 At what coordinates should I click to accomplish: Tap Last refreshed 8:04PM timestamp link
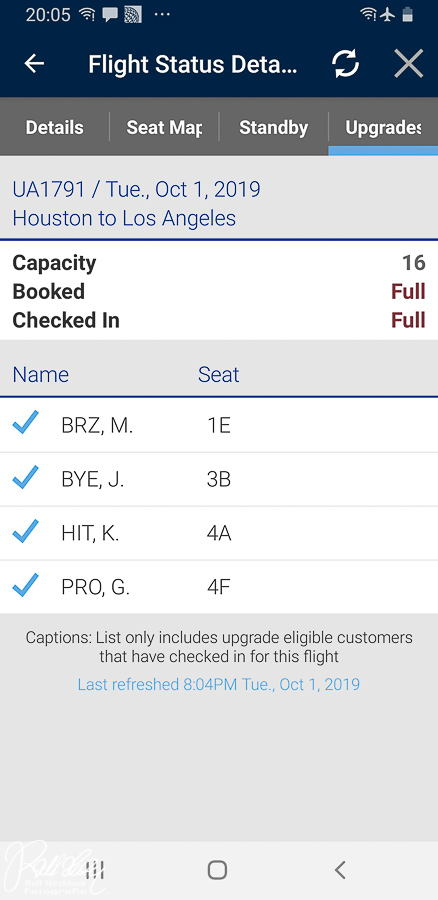[219, 684]
